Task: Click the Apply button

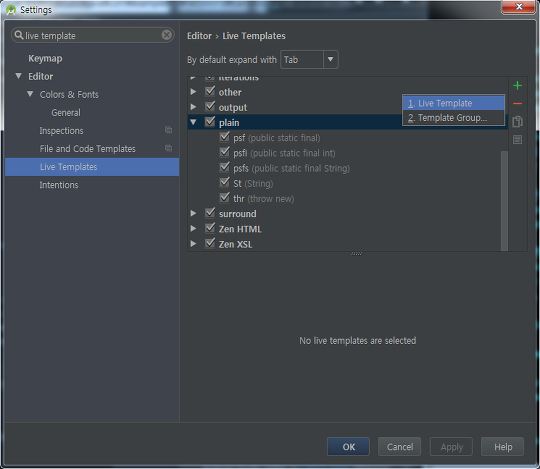Action: click(x=451, y=447)
